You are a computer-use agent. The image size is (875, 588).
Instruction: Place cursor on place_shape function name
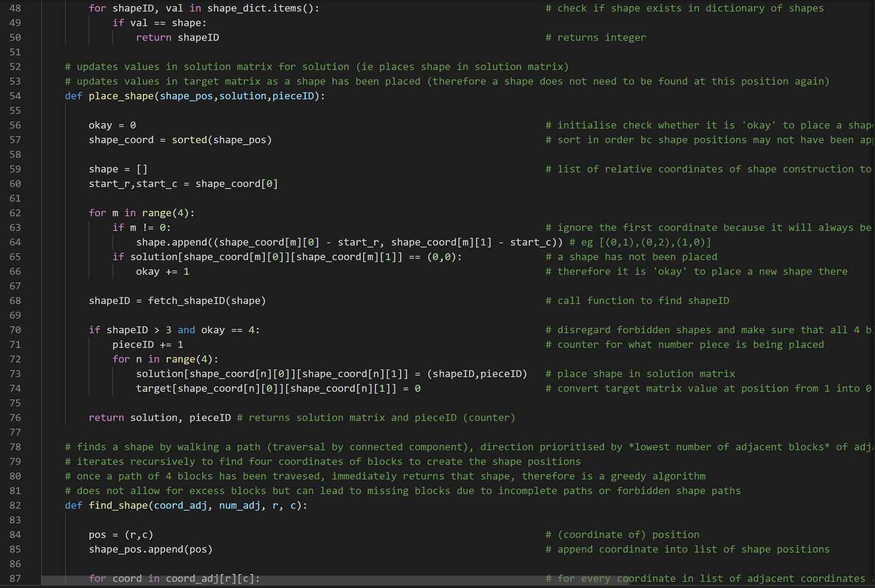[x=121, y=96]
